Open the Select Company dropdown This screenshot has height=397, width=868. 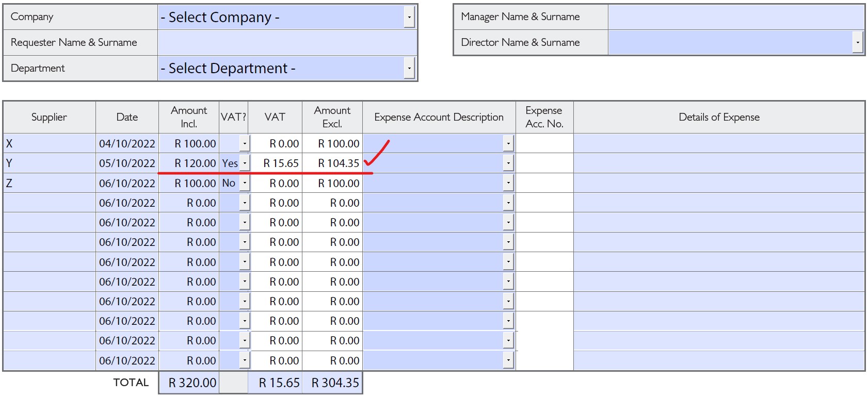coord(409,17)
